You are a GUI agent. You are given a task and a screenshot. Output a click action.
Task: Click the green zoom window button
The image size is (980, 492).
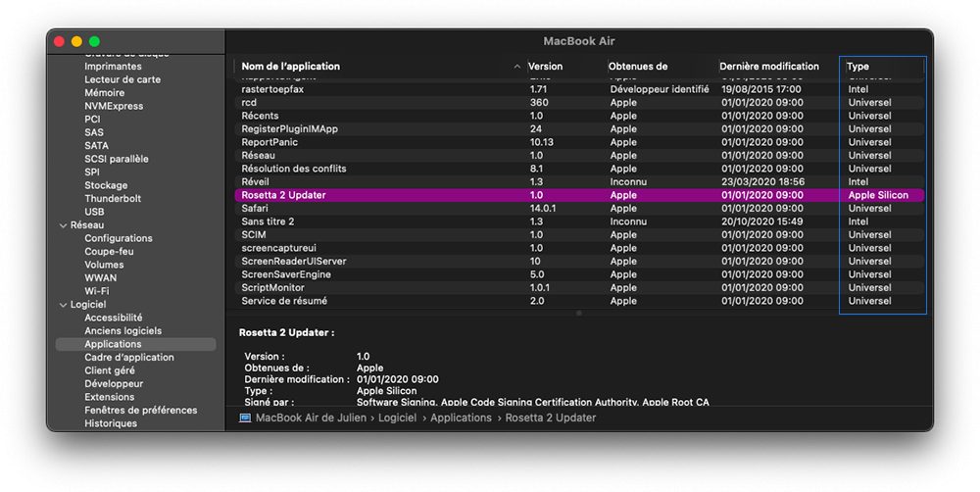(94, 41)
